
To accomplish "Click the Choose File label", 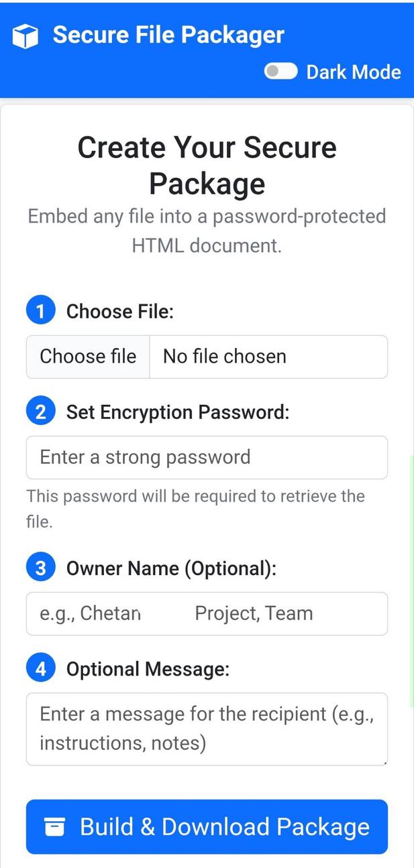I will pyautogui.click(x=119, y=312).
